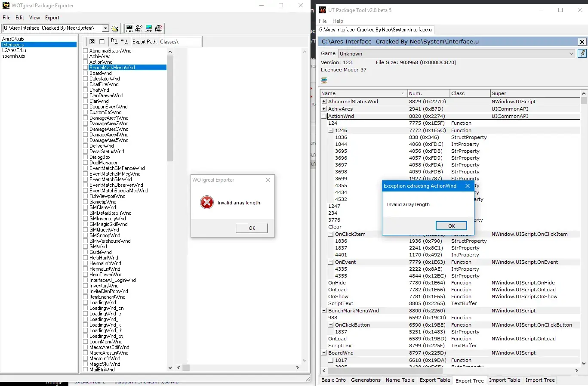Screen dimensions: 588x386
Task: Check the ChatWnd checkbox
Action: pos(86,90)
